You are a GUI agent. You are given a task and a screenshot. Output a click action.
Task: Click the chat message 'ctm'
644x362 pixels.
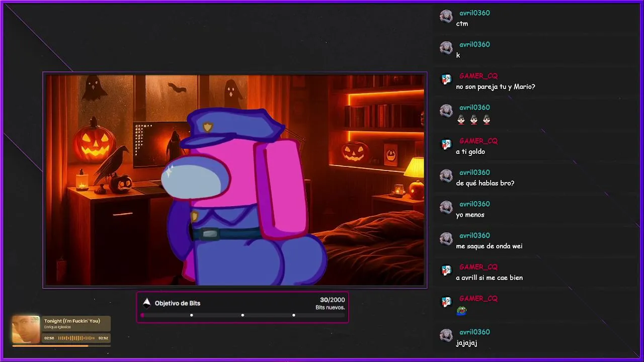[x=462, y=24]
